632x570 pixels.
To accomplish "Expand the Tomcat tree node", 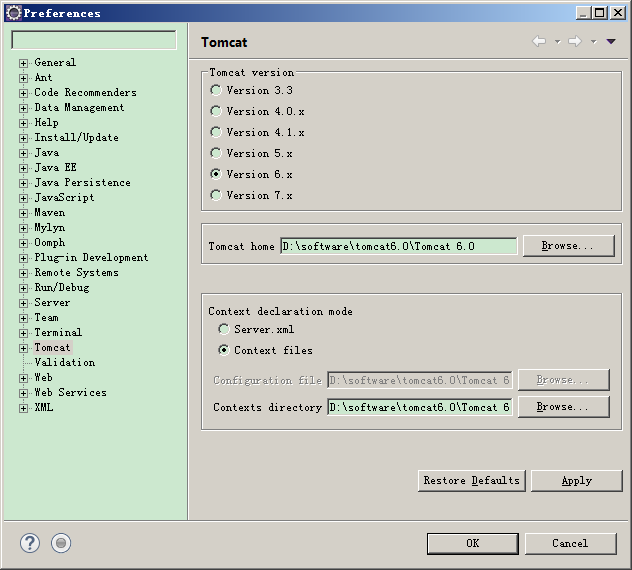I will coord(23,348).
